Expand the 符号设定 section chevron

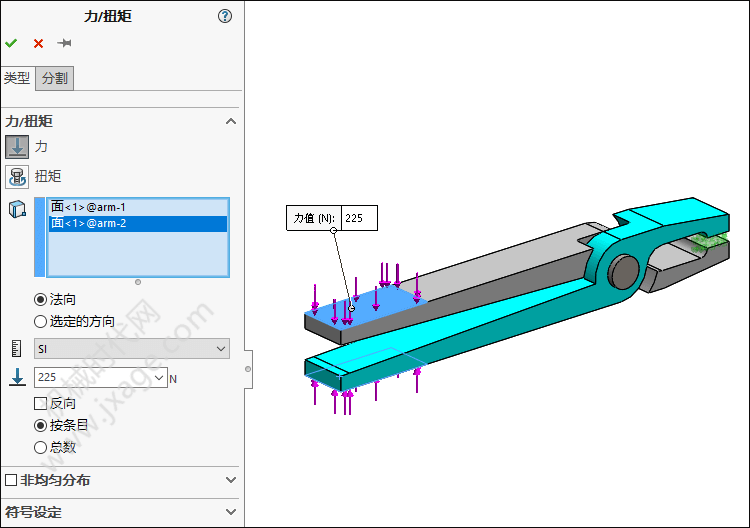pos(231,512)
